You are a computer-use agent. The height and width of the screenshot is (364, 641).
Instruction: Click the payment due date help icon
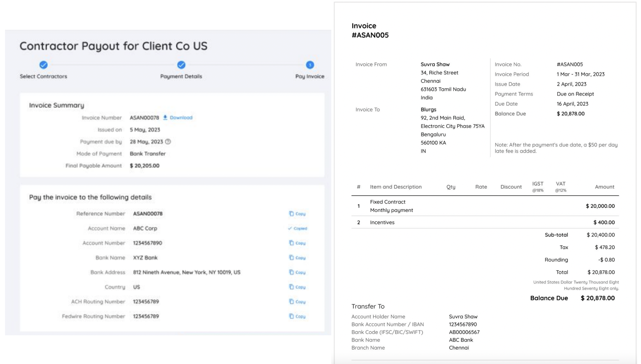tap(168, 142)
